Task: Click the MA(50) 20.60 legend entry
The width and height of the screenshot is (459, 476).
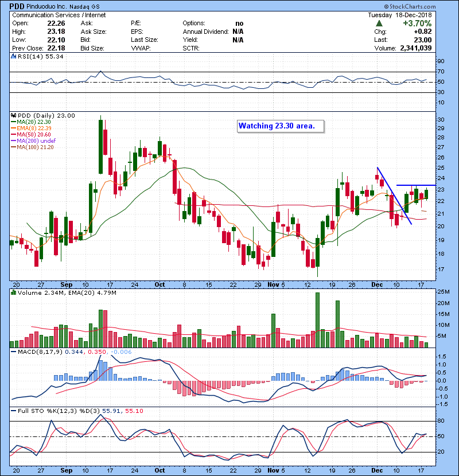Action: [x=31, y=134]
